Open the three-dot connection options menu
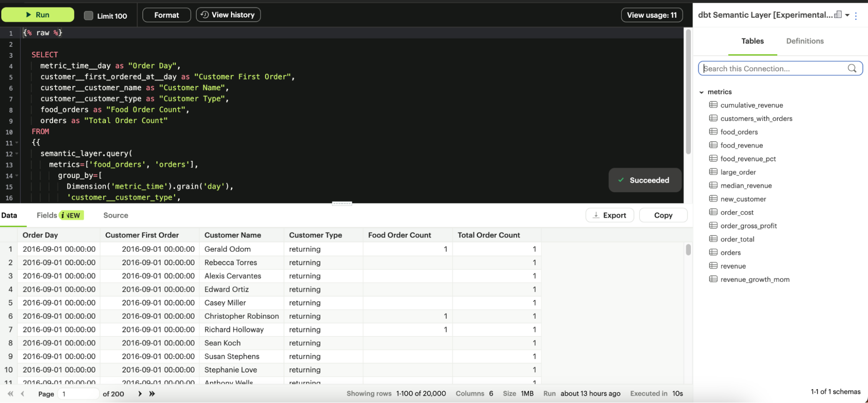Screen dimensions: 868x403 [x=856, y=16]
